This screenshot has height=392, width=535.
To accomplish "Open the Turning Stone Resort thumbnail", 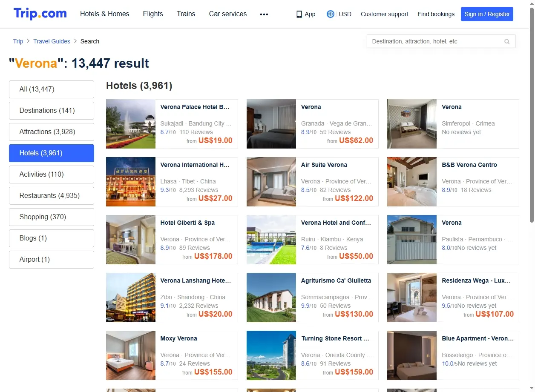I will click(271, 355).
